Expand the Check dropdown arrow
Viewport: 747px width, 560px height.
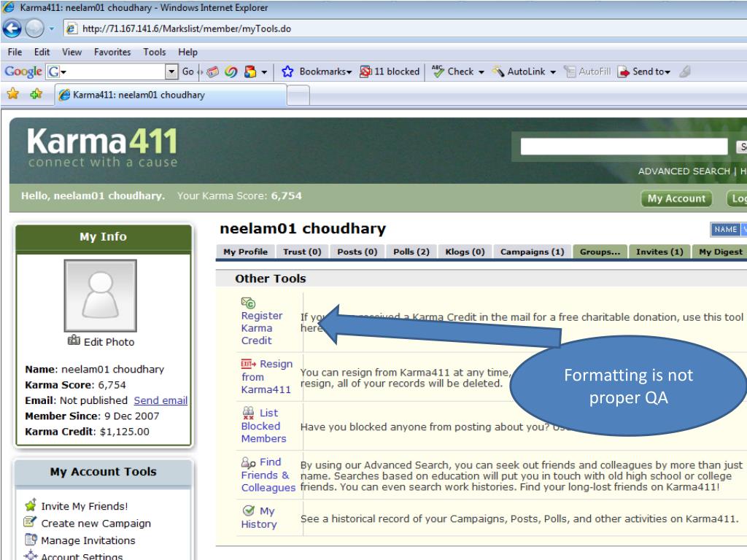point(481,72)
